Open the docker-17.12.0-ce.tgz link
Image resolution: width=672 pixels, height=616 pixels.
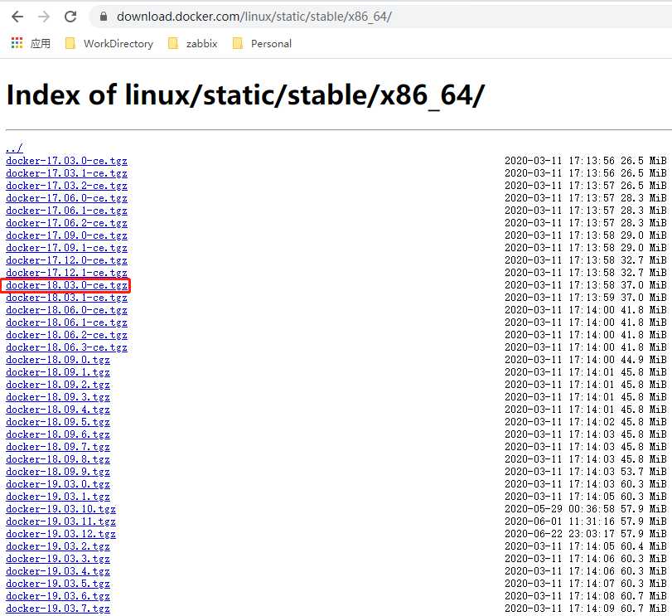(66, 260)
